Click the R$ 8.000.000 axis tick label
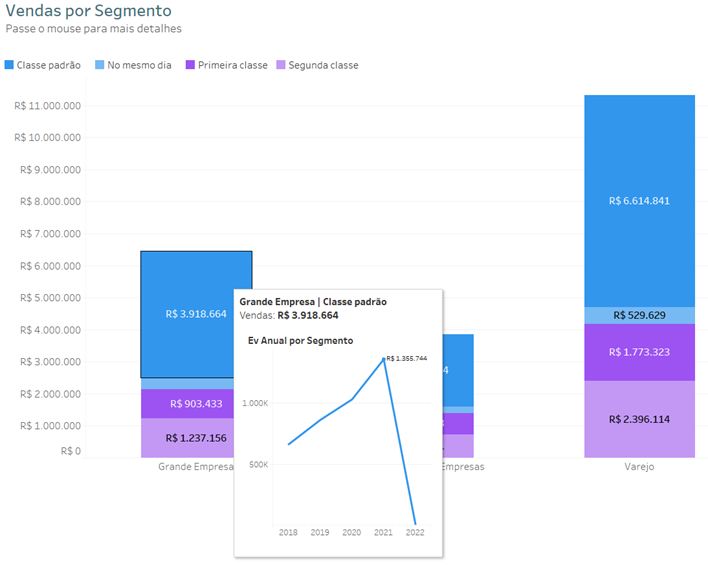Viewport: 708px width, 565px height. 51,201
